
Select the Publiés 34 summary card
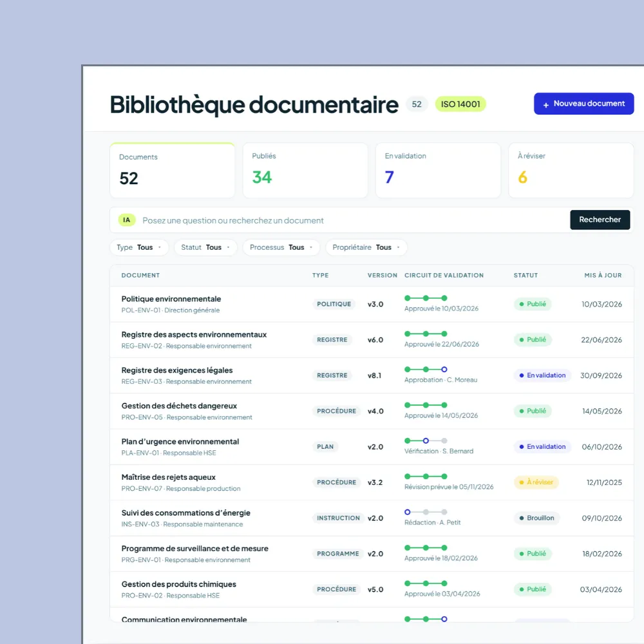[305, 171]
